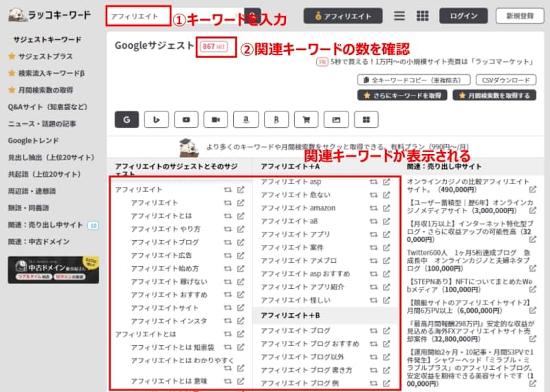This screenshot has height=392, width=550.
Task: Click the 有料プラン promo banner text
Action: click(x=337, y=146)
